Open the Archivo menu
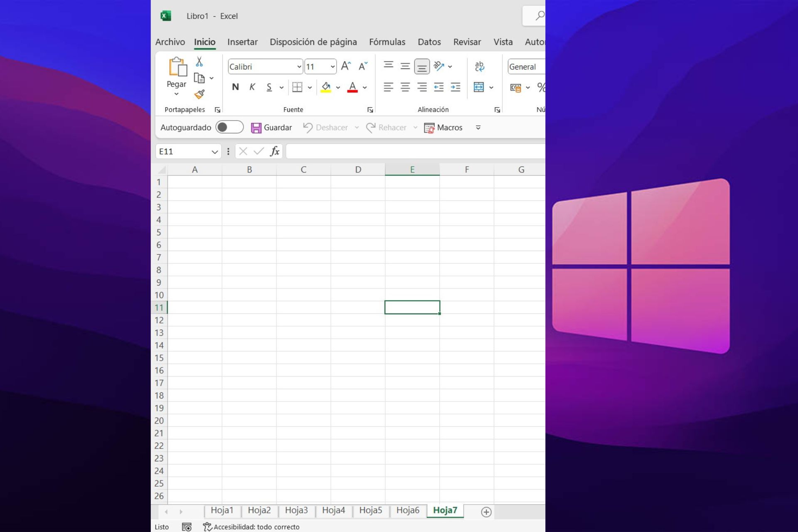This screenshot has width=798, height=532. coord(170,42)
